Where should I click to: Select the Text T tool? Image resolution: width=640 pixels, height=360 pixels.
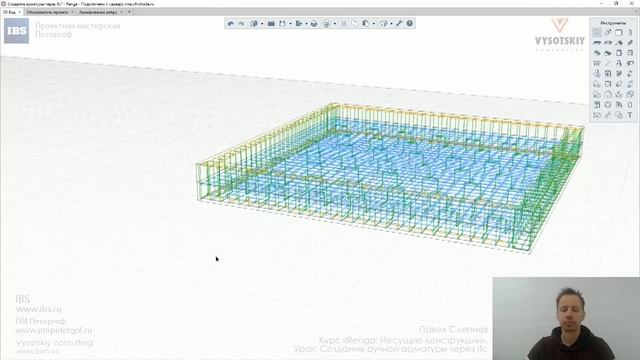(629, 115)
